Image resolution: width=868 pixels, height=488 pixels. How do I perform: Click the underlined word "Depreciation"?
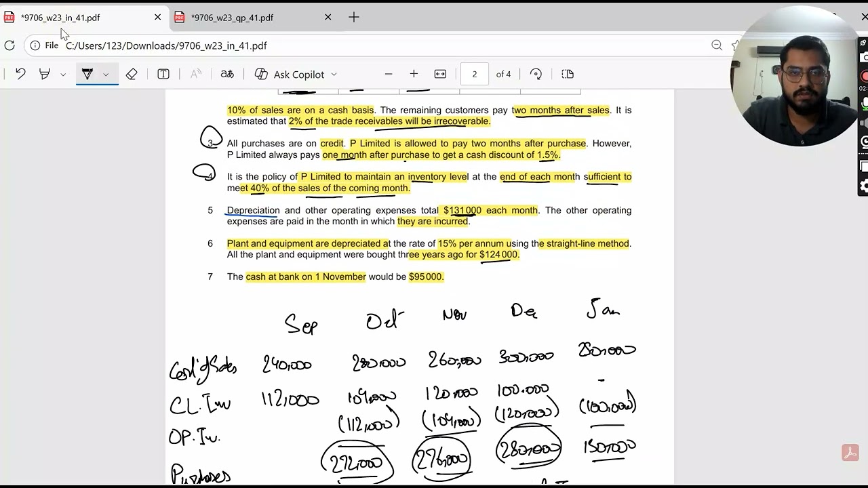[253, 210]
